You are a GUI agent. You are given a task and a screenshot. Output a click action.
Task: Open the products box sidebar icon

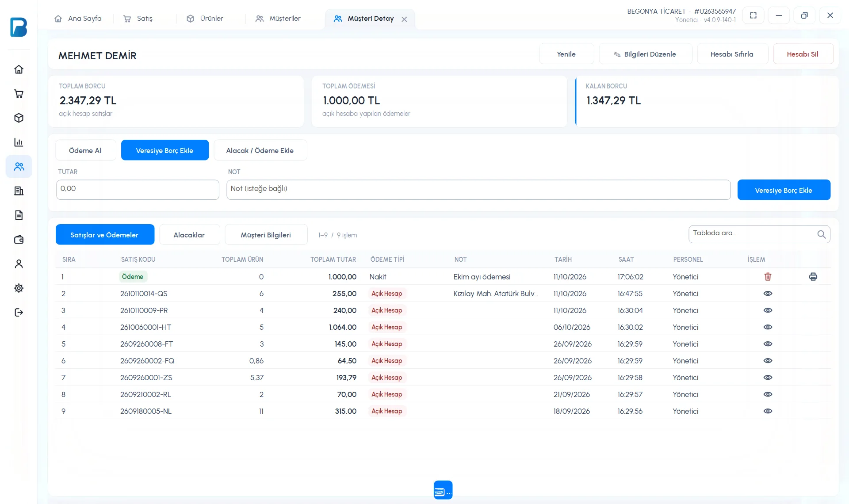(19, 118)
